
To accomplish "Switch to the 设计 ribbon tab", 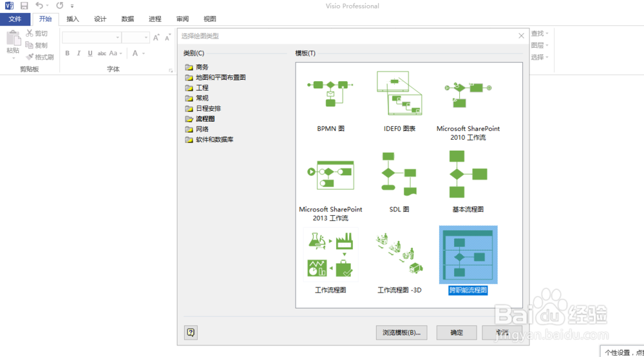I will 100,19.
